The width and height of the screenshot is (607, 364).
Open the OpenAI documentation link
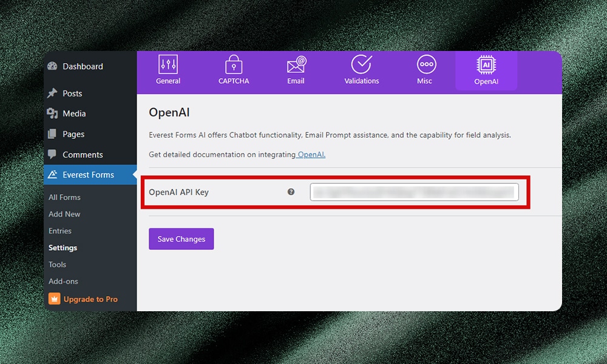pos(310,154)
